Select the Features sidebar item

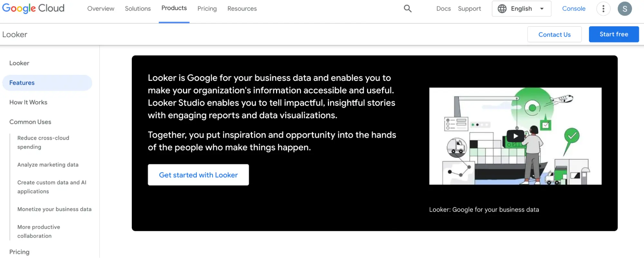coord(47,83)
